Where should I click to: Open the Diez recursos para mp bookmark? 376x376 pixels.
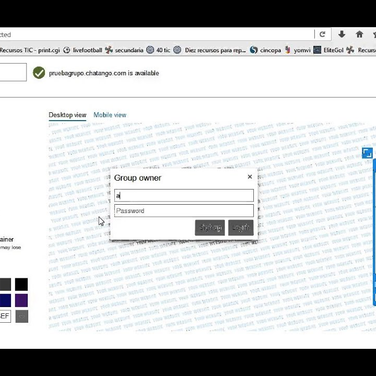click(210, 50)
